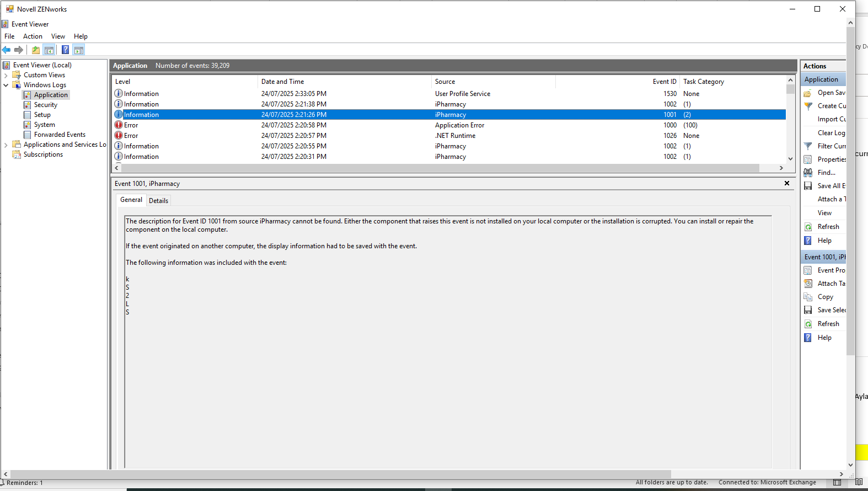Select iPharmacy event at 2:21:38 PM
868x491 pixels.
click(449, 104)
